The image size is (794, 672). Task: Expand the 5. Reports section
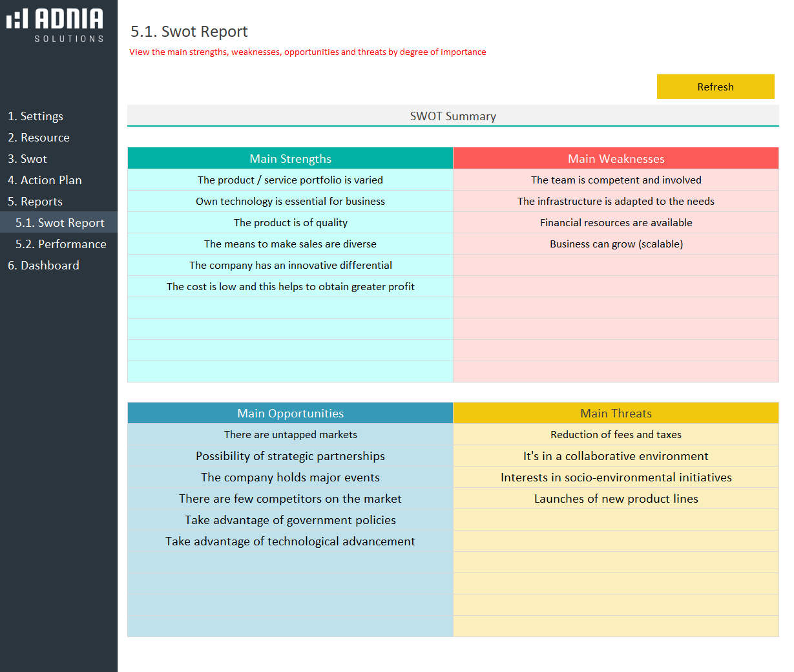pyautogui.click(x=36, y=202)
